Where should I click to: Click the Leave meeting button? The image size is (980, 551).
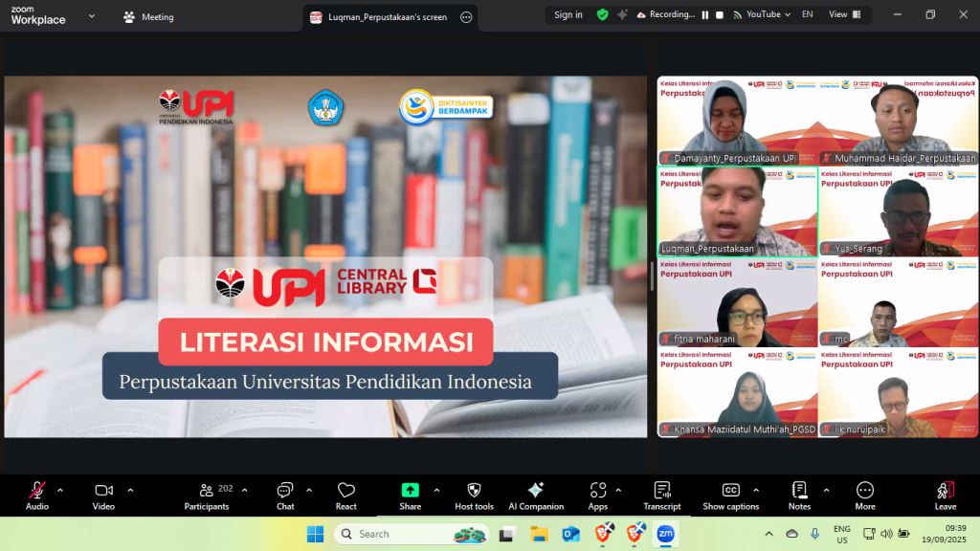point(945,495)
